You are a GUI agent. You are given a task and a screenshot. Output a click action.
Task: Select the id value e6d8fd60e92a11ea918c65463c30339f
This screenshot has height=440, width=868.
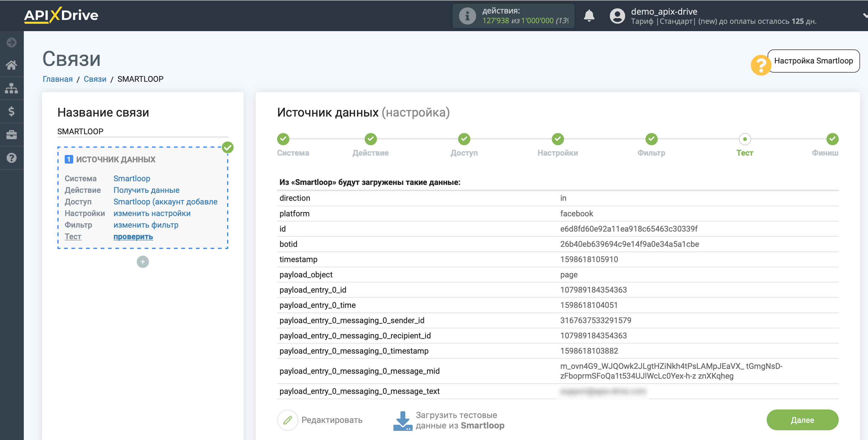[629, 229]
